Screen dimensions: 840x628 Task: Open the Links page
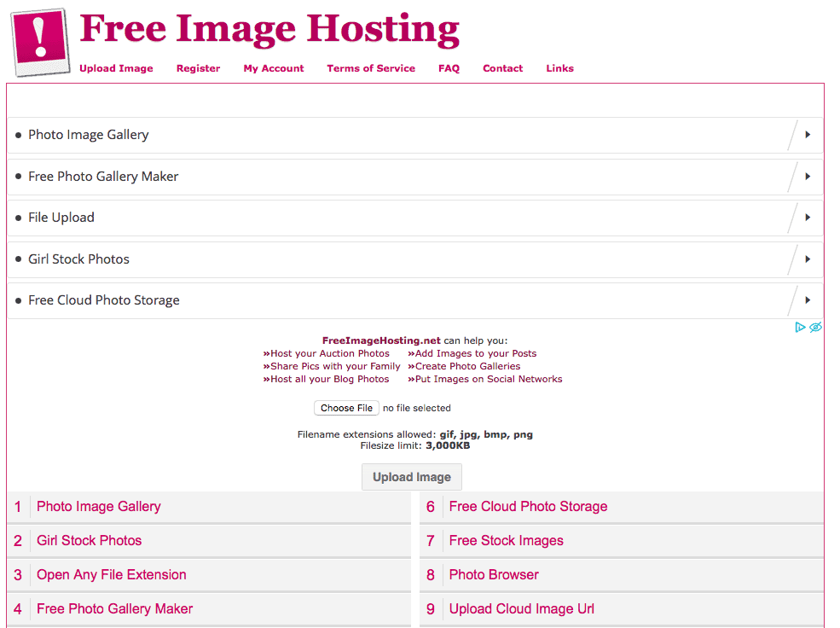[x=559, y=68]
